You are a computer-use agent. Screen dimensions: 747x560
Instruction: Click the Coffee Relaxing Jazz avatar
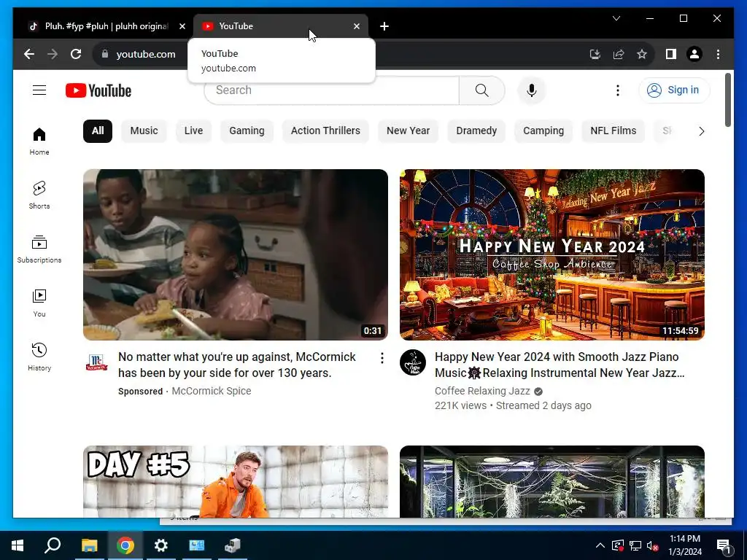click(413, 363)
